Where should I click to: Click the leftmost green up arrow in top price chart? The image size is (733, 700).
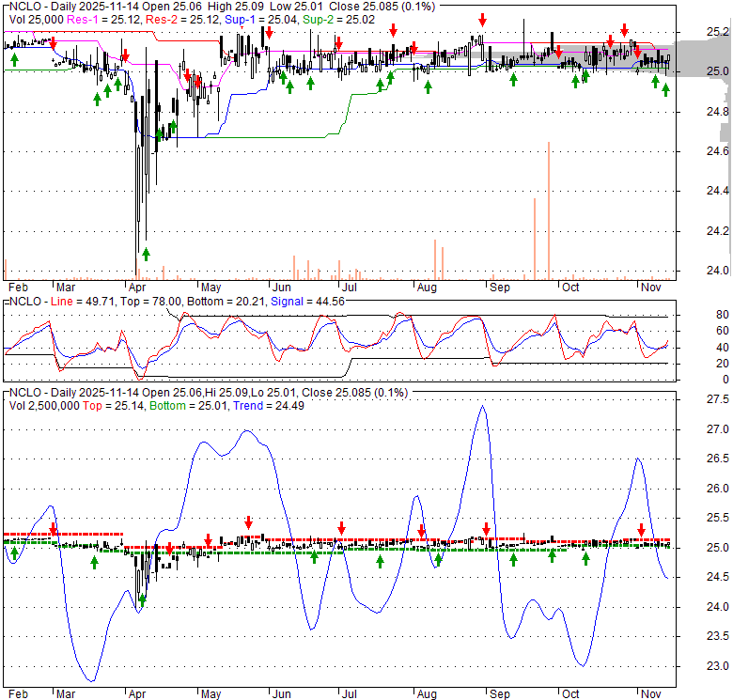14,60
